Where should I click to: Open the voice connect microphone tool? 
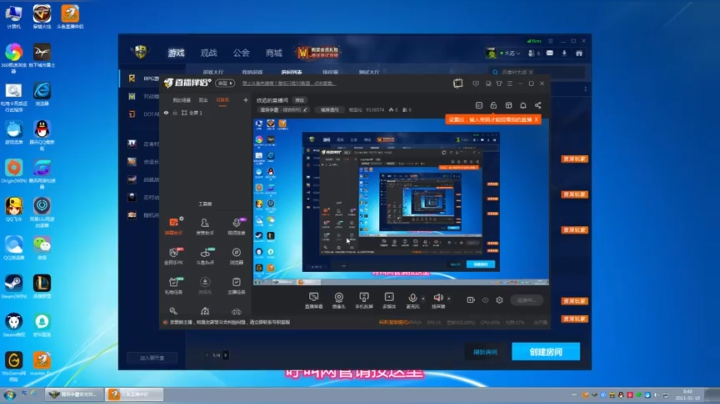pyautogui.click(x=236, y=226)
